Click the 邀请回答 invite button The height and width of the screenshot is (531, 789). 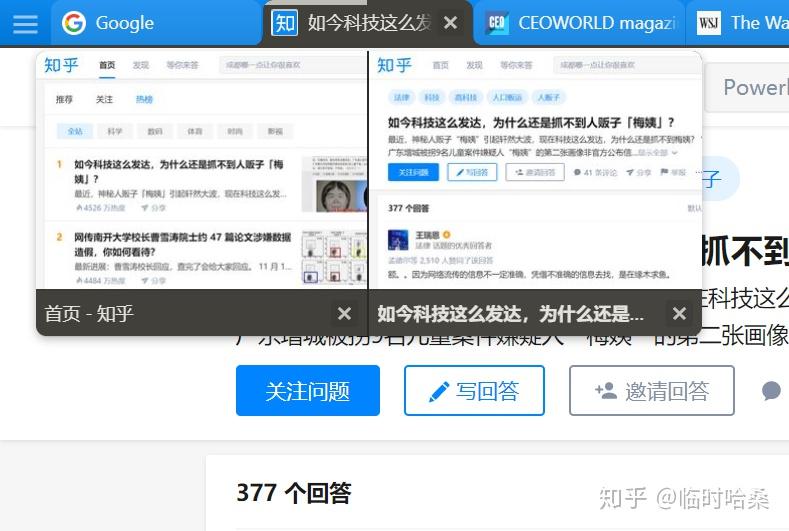652,391
